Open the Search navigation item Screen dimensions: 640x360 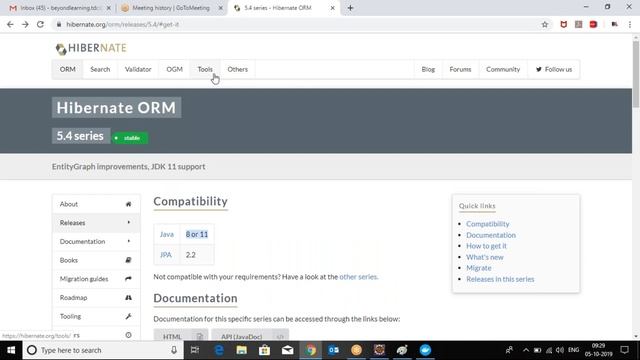[x=100, y=69]
